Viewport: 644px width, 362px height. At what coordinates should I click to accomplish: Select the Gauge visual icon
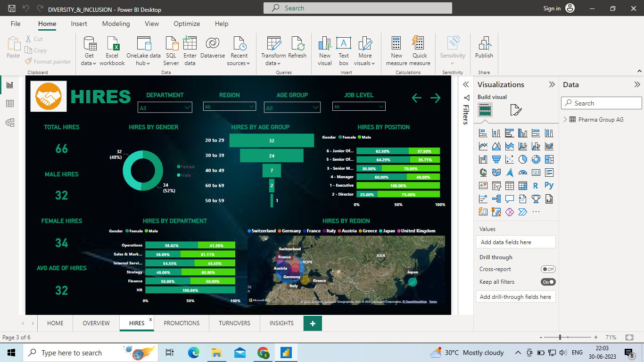(523, 173)
